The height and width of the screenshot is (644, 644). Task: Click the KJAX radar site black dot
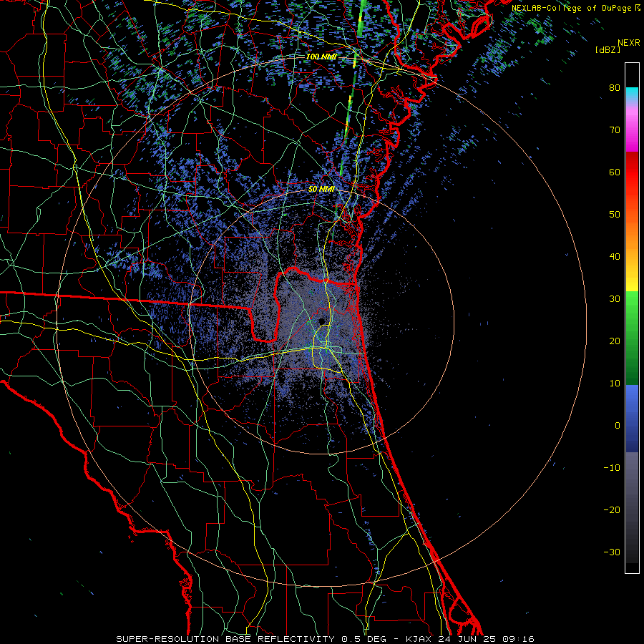pyautogui.click(x=321, y=321)
